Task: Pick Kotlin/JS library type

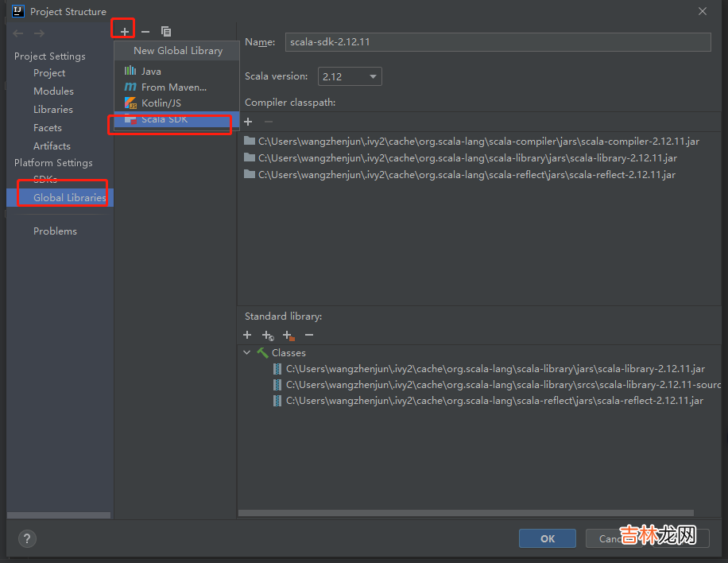Action: tap(161, 103)
